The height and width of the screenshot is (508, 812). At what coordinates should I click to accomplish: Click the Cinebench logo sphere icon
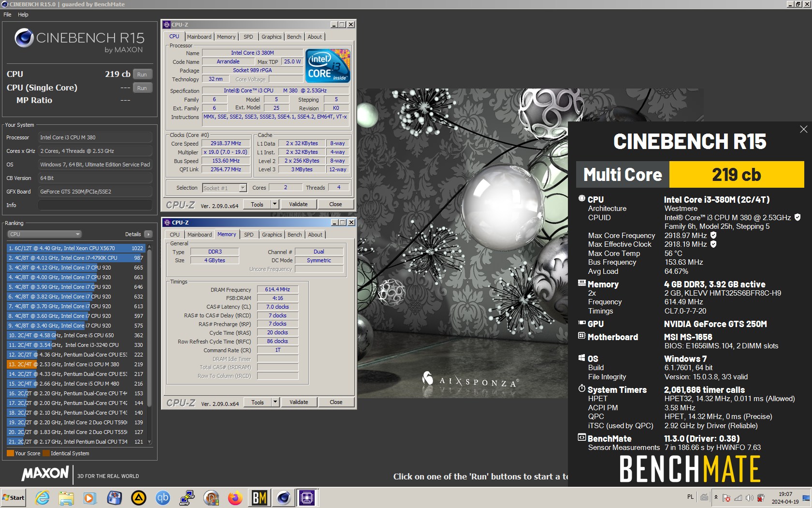click(x=24, y=38)
